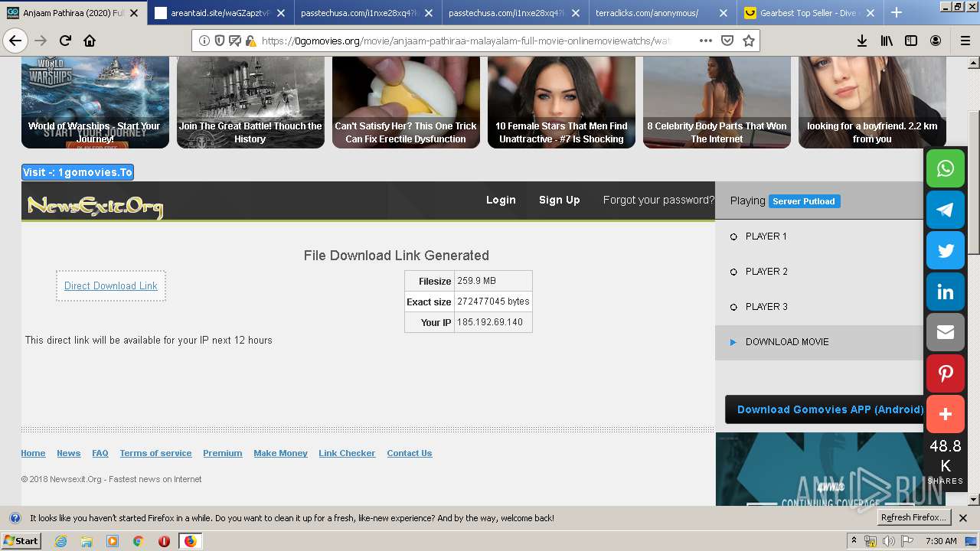The height and width of the screenshot is (551, 980).
Task: Save page to Pocket icon
Action: (x=727, y=41)
